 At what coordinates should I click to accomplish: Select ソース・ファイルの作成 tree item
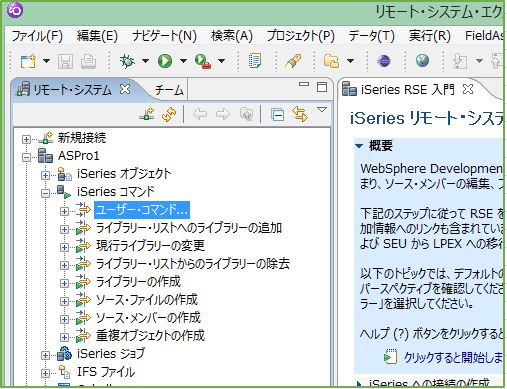(x=147, y=300)
